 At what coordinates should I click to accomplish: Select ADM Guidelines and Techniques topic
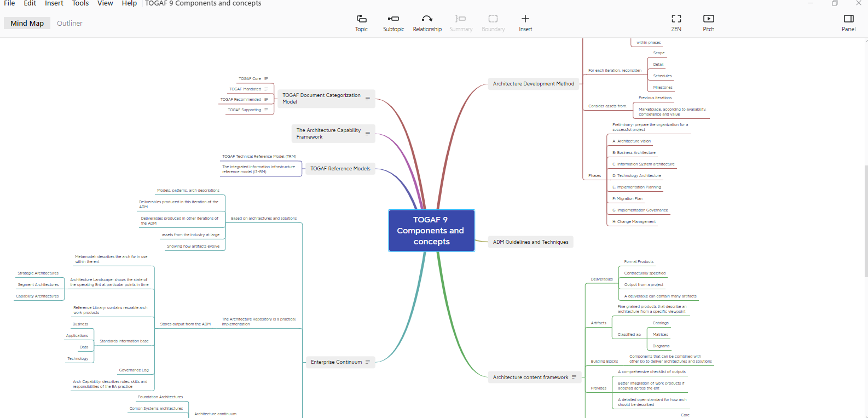(x=530, y=242)
